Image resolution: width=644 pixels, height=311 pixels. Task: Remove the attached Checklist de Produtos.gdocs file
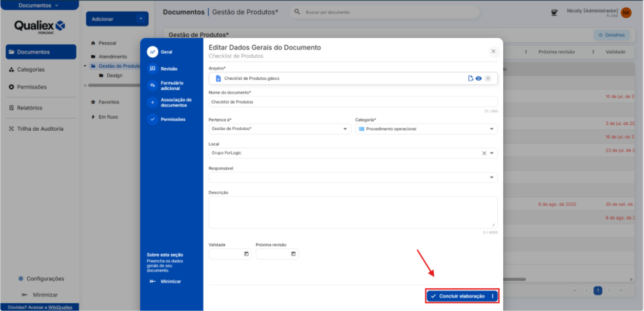pyautogui.click(x=487, y=78)
